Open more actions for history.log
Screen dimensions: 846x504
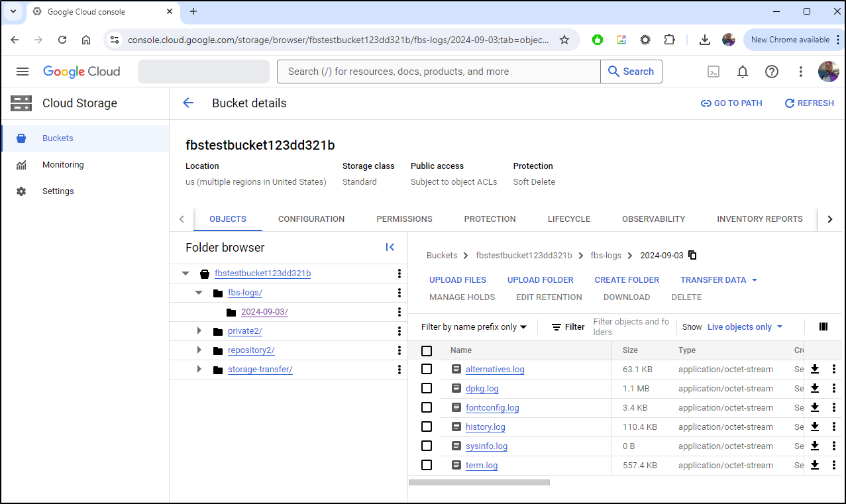[834, 427]
